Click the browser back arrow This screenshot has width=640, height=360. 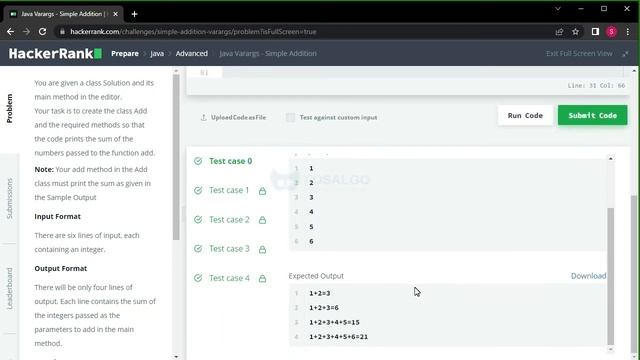[x=11, y=31]
